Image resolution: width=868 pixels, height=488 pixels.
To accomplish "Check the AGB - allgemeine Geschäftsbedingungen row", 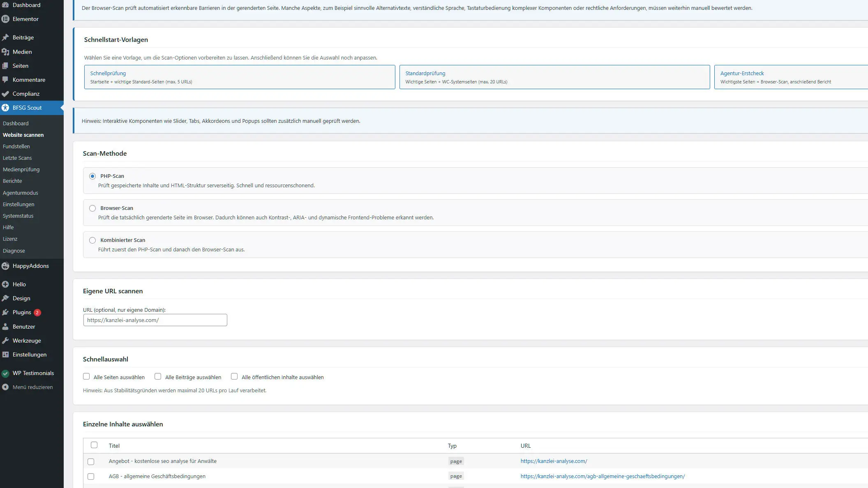I will pos(91,476).
